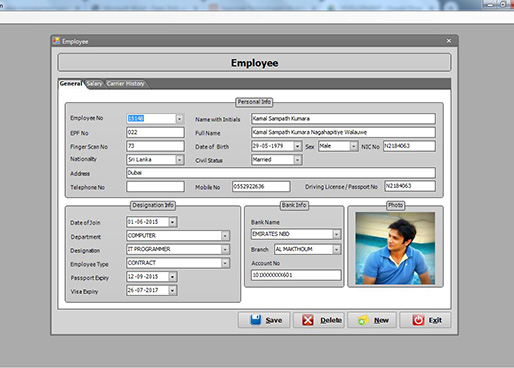Click the Full Name field
Viewport: 514px width, 368px height.
(x=343, y=132)
